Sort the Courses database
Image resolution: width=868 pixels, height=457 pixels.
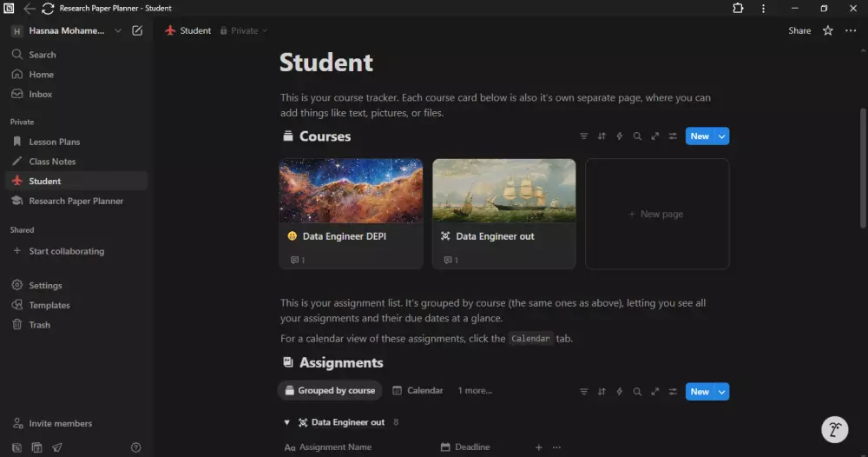point(602,136)
